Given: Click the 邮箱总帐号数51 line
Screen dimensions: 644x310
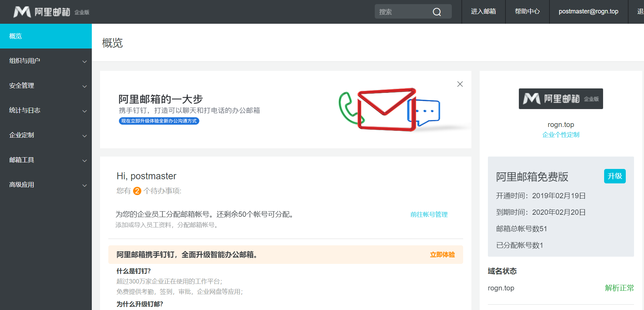Looking at the screenshot, I should tap(522, 229).
